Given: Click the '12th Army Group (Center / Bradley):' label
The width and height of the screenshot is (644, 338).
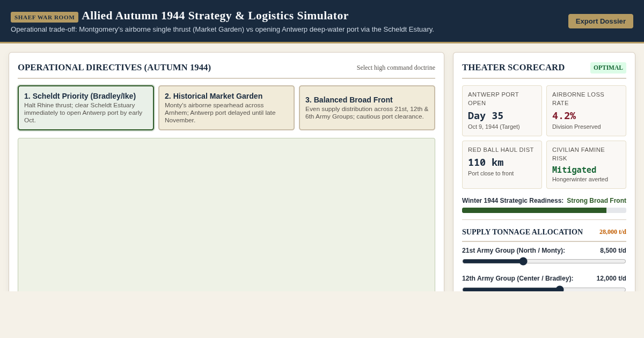Looking at the screenshot, I should (517, 278).
